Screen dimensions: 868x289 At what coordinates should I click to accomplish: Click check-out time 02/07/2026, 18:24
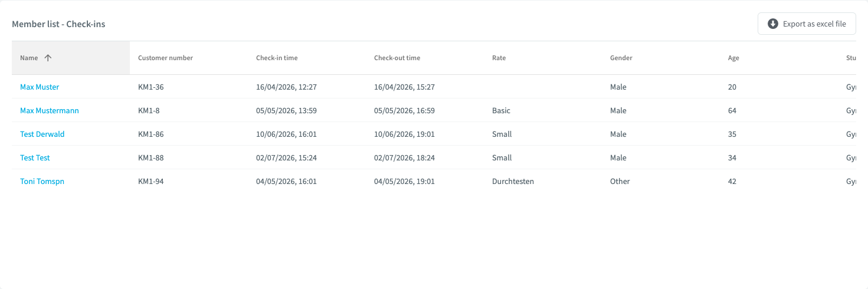404,157
